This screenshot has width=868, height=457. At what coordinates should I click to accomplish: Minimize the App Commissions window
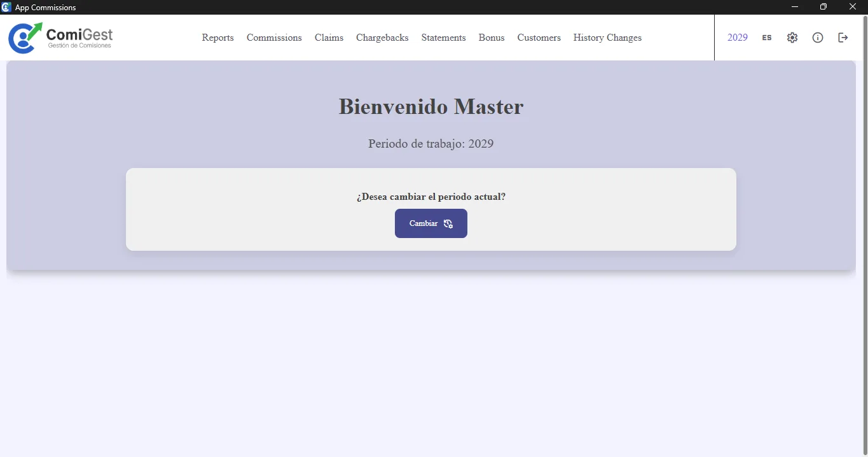[795, 7]
